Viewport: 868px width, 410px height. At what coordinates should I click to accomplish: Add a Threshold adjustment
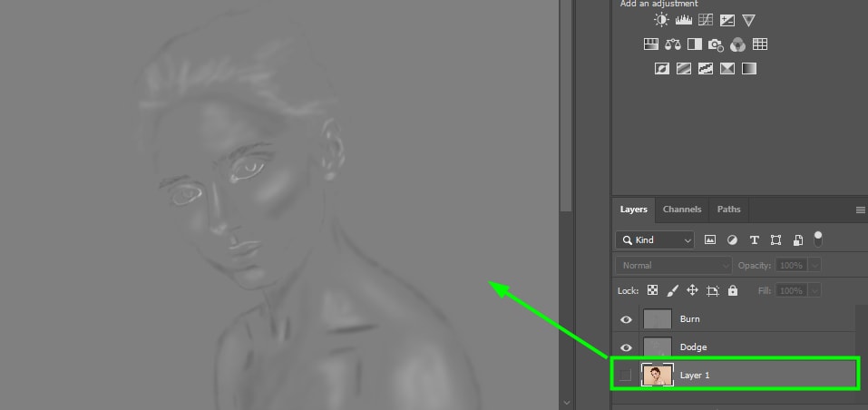(x=706, y=69)
